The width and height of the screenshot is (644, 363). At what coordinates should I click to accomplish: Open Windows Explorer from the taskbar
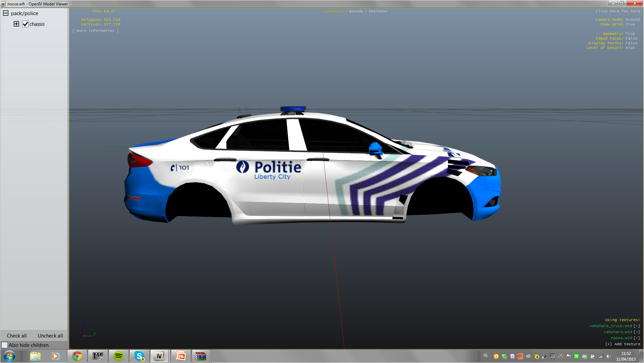coord(35,356)
